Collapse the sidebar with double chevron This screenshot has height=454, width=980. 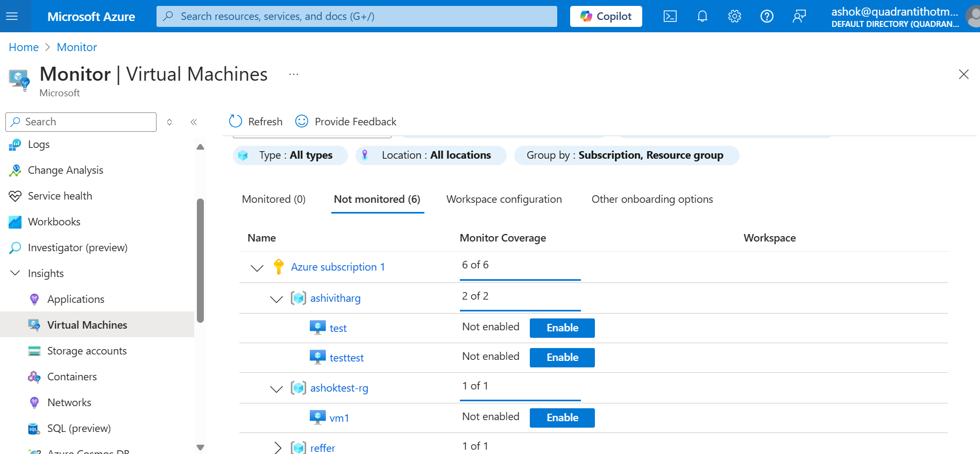pyautogui.click(x=194, y=122)
